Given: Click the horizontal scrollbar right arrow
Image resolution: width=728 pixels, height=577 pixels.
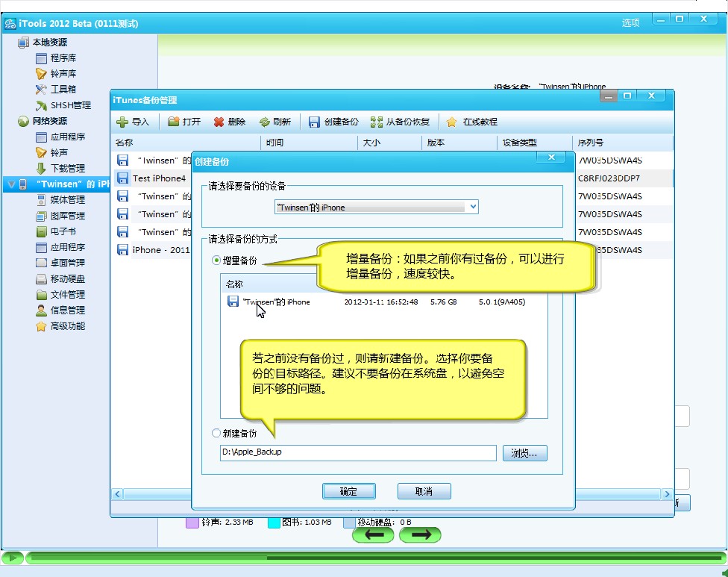Looking at the screenshot, I should (x=667, y=494).
